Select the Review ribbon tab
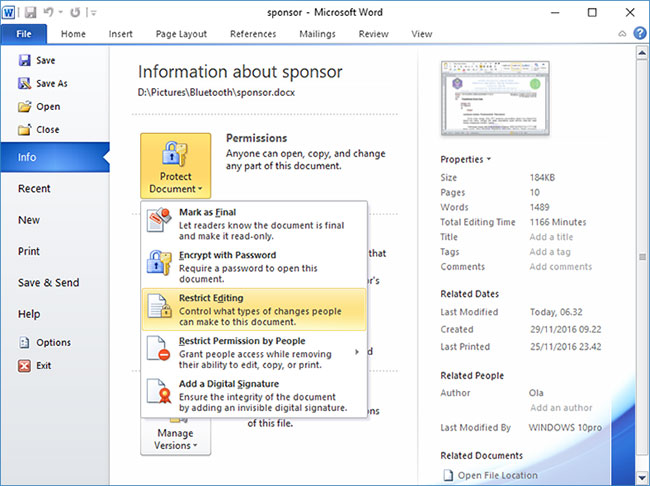The image size is (650, 486). point(374,34)
